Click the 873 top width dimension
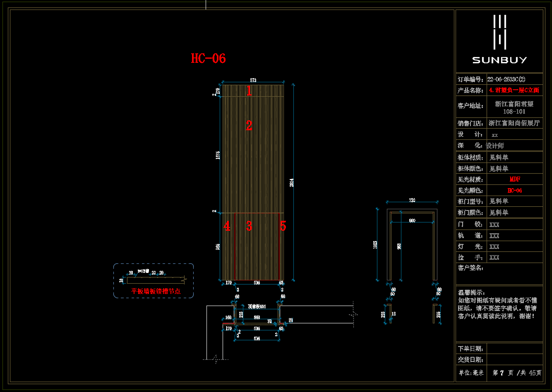This screenshot has width=552, height=392. coord(253,80)
